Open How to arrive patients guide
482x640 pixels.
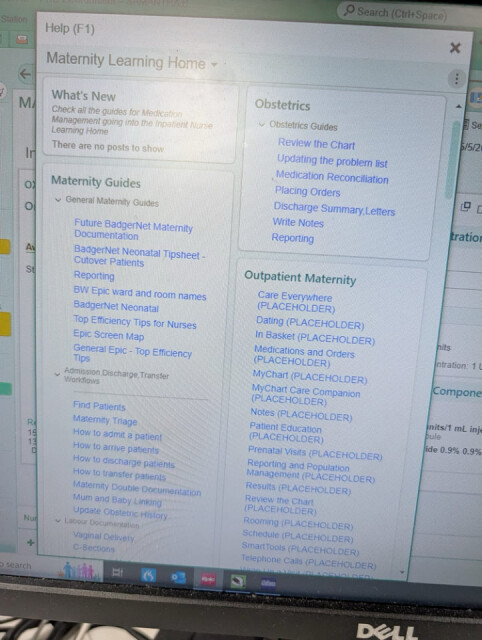(116, 448)
